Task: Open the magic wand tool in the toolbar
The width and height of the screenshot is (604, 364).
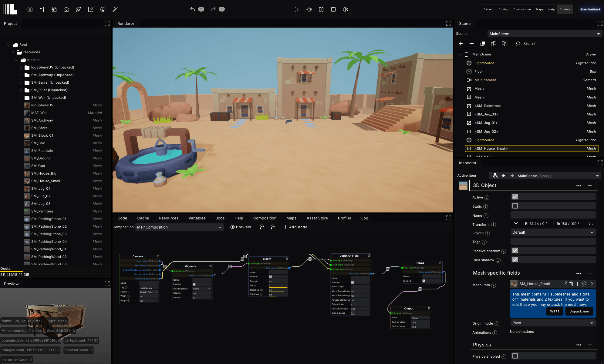Action: pyautogui.click(x=115, y=9)
